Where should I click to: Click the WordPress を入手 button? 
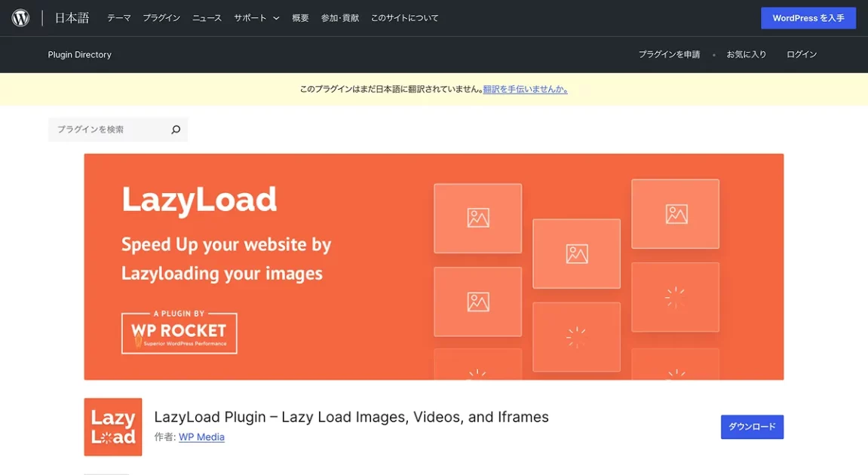click(808, 18)
